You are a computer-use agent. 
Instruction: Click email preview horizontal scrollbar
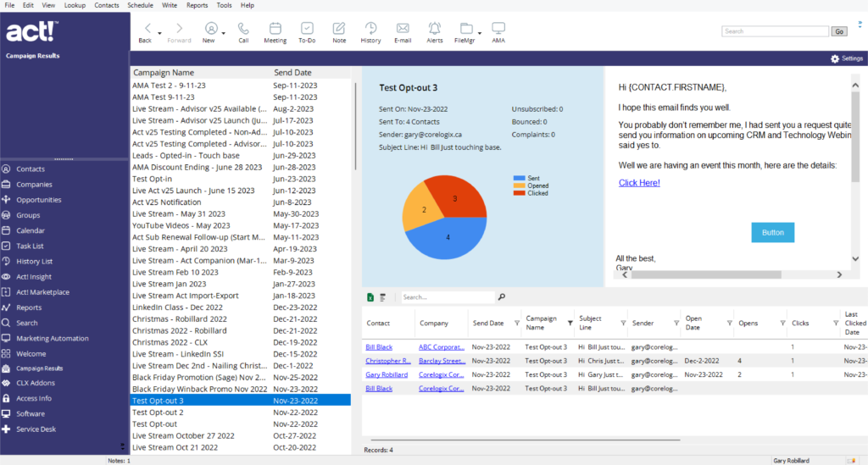tap(706, 274)
